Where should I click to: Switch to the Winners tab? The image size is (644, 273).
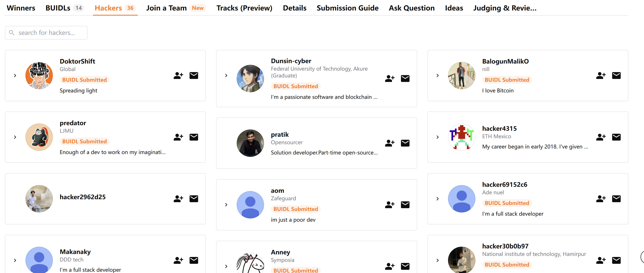point(21,8)
